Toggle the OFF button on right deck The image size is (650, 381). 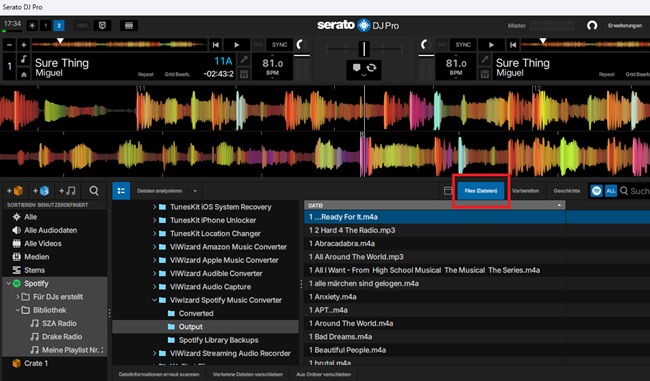tap(441, 45)
